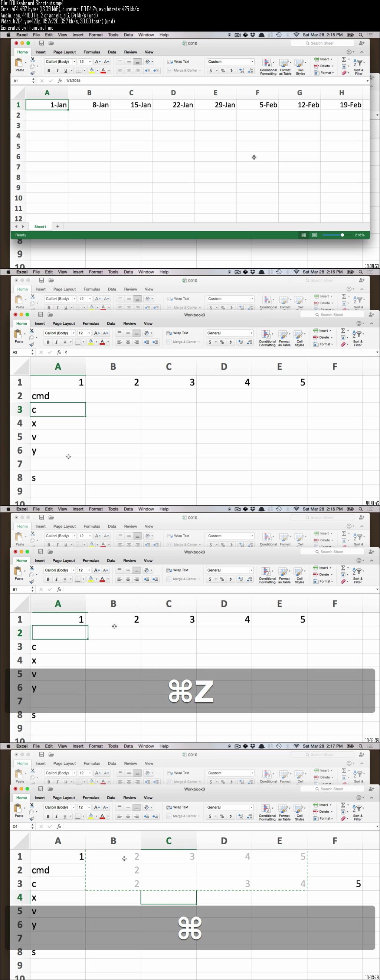Click Wi-Fi icon in menu bar showing 2:17 PM
Image resolution: width=380 pixels, height=980 pixels.
296,746
